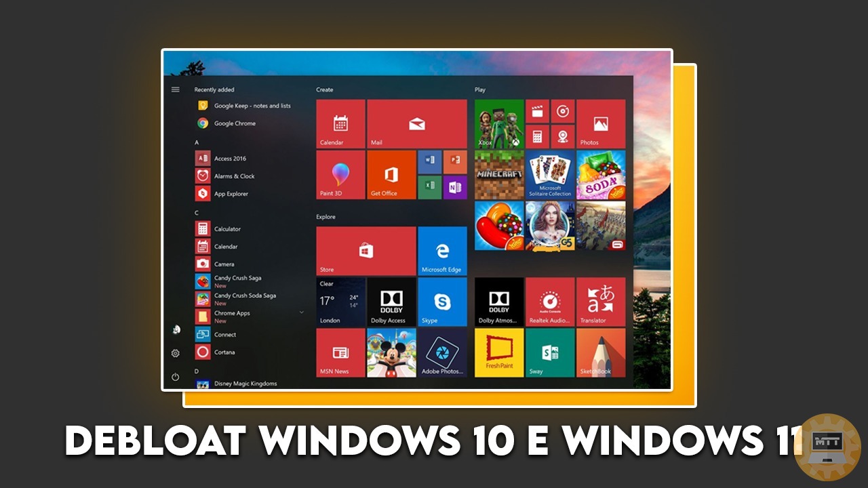Open Microsoft Solitaire Collection tile

point(550,175)
